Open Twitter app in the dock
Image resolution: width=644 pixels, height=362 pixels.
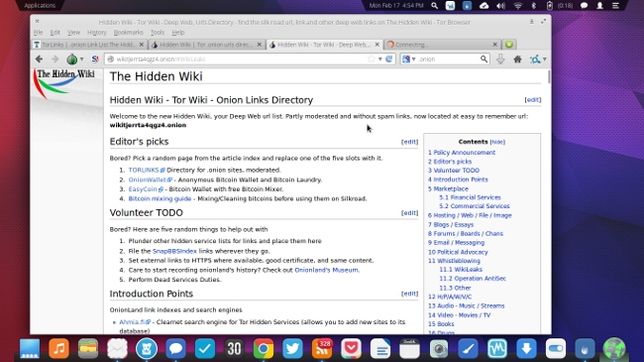[x=292, y=349]
